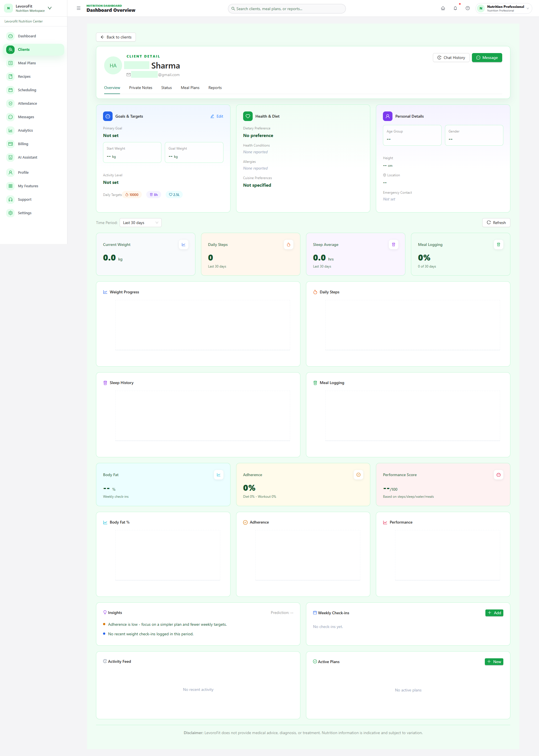Click the Analytics chart icon in sidebar
Image resolution: width=539 pixels, height=756 pixels.
pos(11,131)
